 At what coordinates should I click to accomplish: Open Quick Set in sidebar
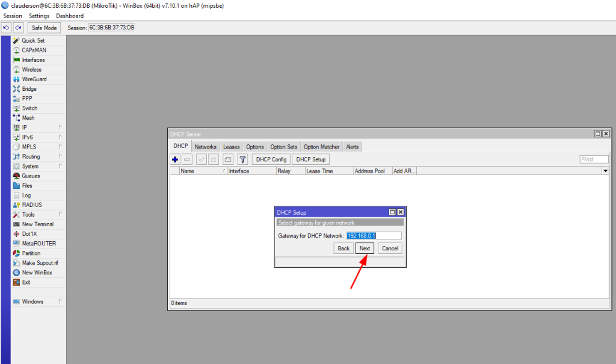point(33,41)
